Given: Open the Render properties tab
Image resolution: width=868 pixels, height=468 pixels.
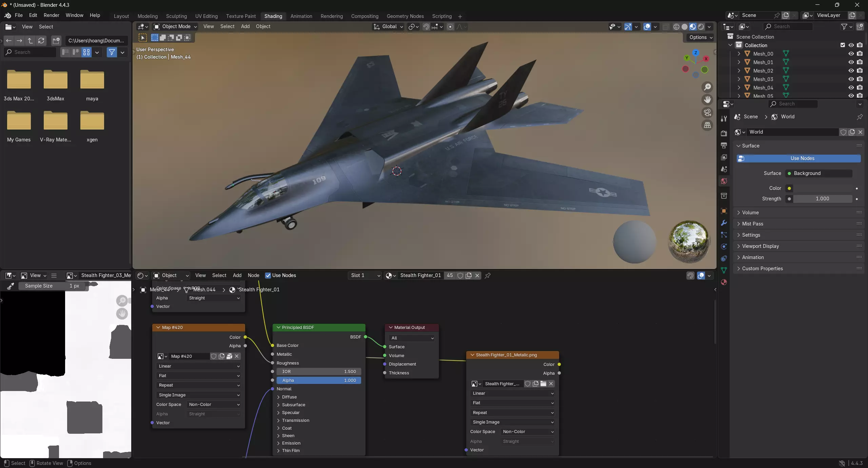Looking at the screenshot, I should pyautogui.click(x=724, y=133).
